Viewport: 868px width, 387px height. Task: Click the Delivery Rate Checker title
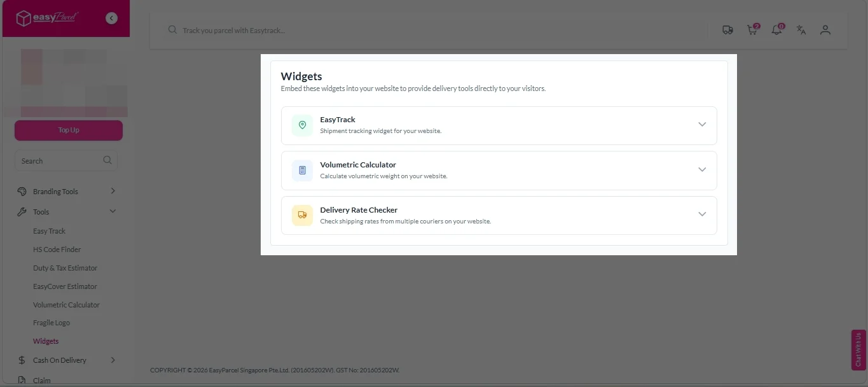[x=359, y=210]
